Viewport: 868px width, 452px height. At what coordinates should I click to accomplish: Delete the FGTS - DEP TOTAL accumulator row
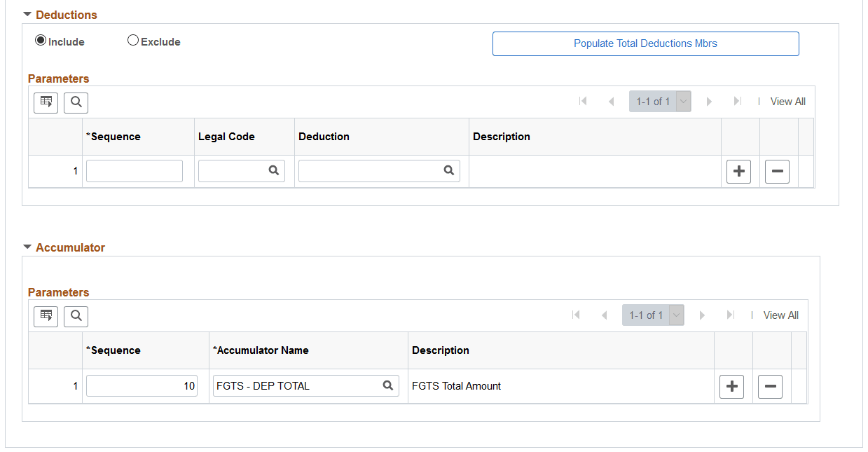pyautogui.click(x=770, y=386)
